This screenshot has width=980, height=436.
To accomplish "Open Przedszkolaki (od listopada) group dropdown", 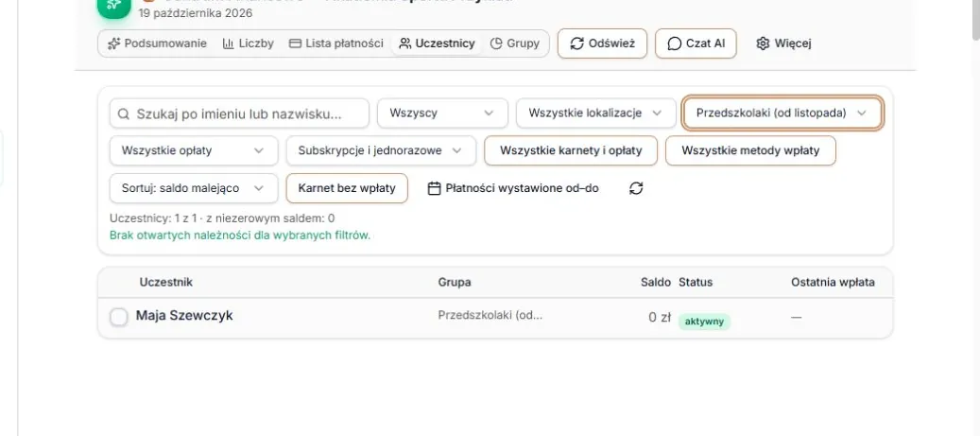I will [782, 113].
